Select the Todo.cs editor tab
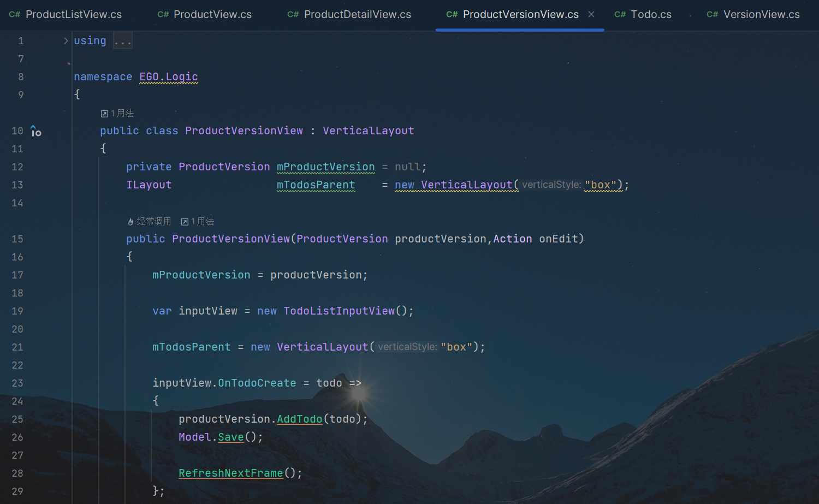This screenshot has height=504, width=819. click(651, 15)
